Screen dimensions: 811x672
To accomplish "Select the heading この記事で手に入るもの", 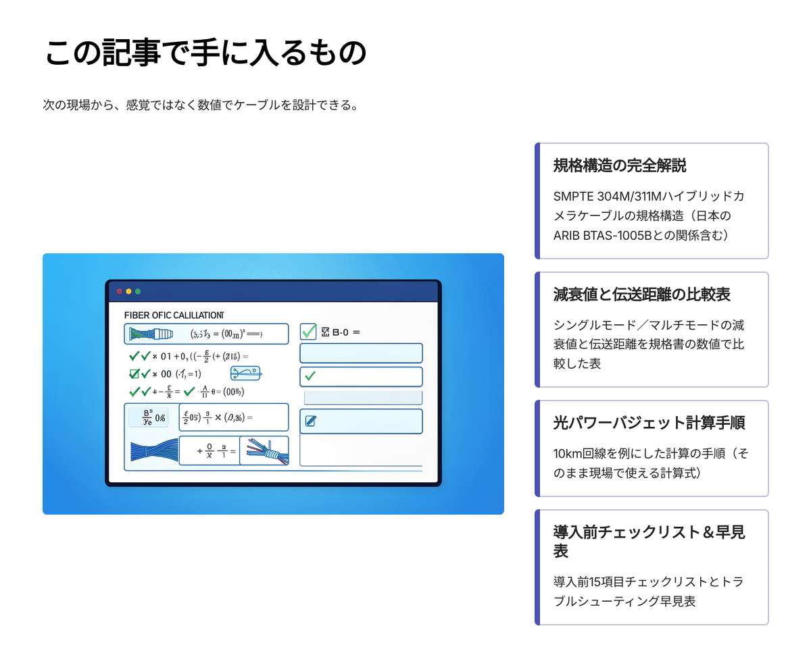I will tap(205, 53).
